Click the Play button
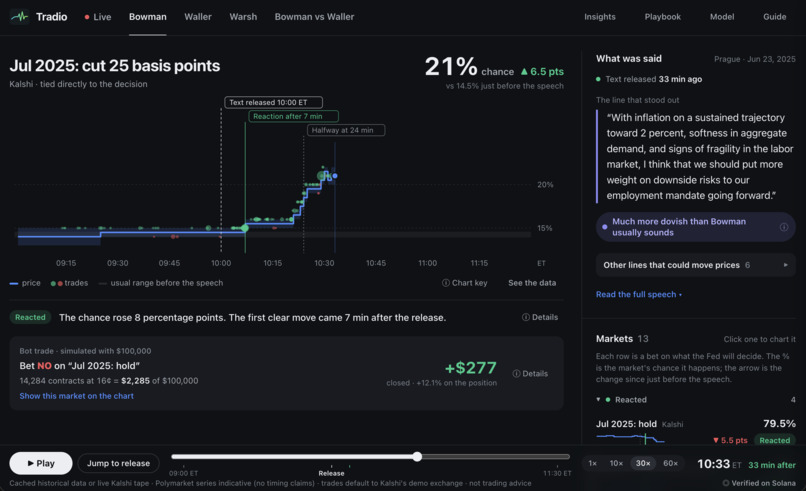 pos(41,463)
